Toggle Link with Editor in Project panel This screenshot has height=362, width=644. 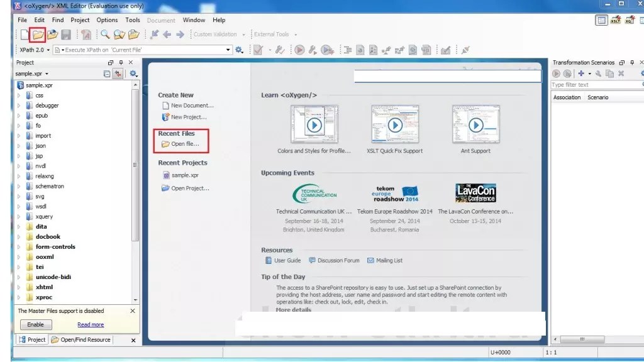pos(118,74)
